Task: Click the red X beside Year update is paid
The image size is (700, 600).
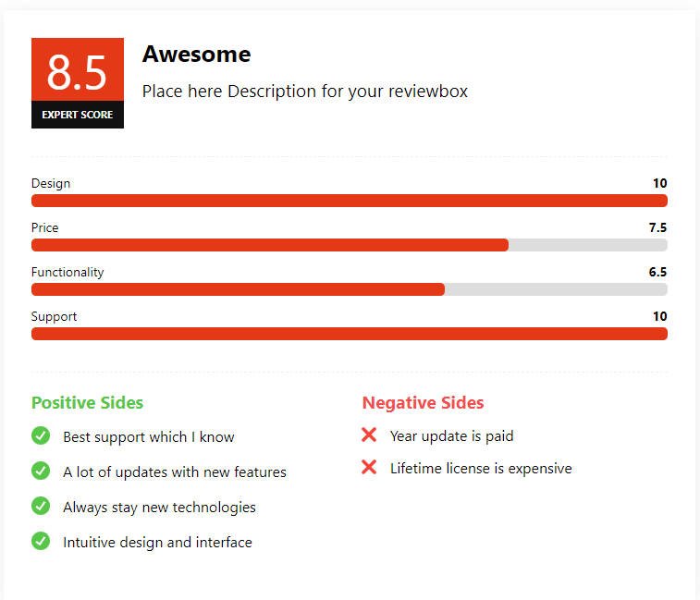Action: (369, 435)
